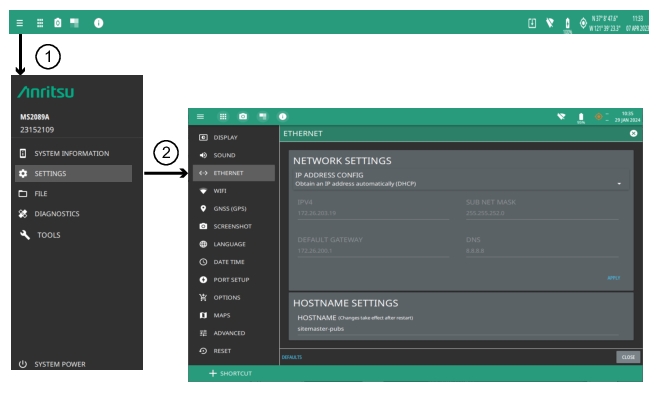663x393 pixels.
Task: Open the hamburger menu in the top status bar
Action: click(x=19, y=23)
